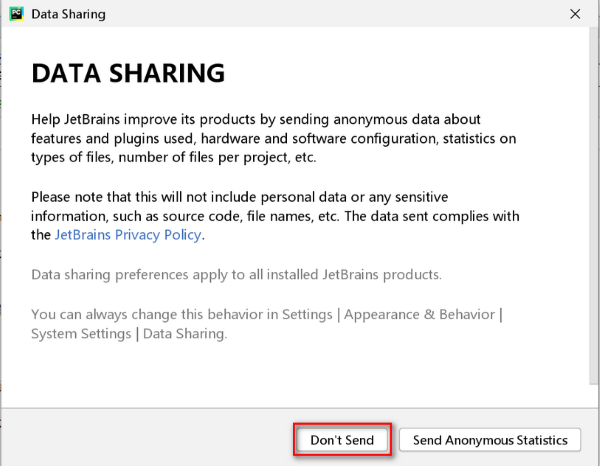Click "System Settings | Data Sharing" path text

click(128, 333)
